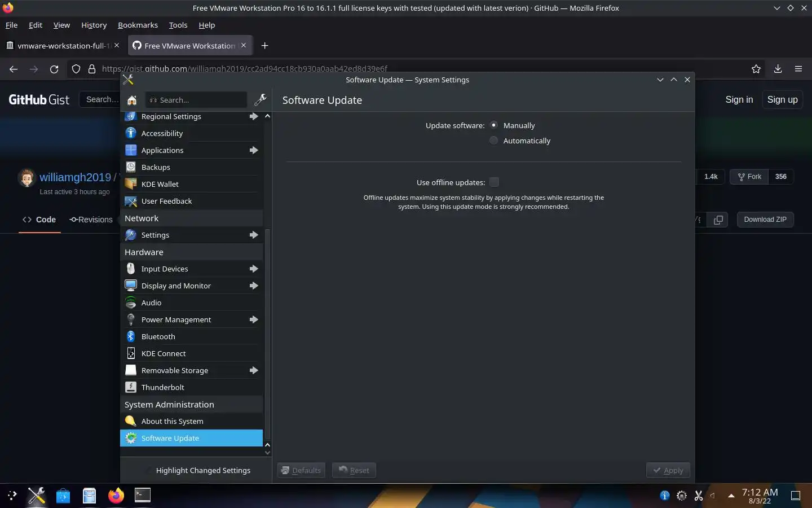This screenshot has width=812, height=508.
Task: Expand the Applications category arrow
Action: (254, 150)
